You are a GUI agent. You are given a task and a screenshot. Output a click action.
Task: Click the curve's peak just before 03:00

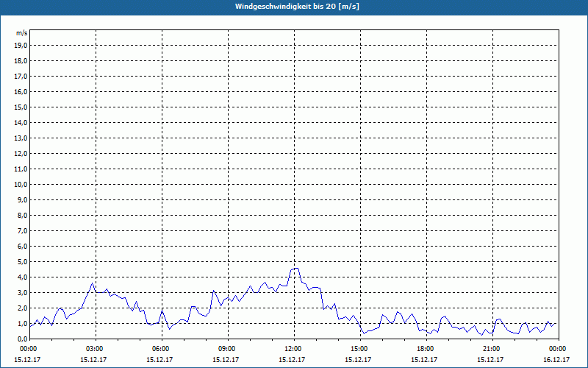point(92,283)
